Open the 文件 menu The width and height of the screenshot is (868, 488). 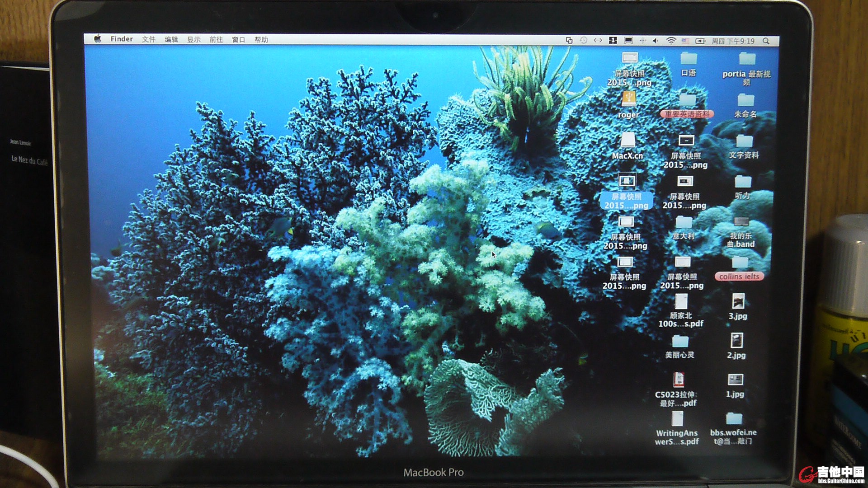tap(148, 39)
